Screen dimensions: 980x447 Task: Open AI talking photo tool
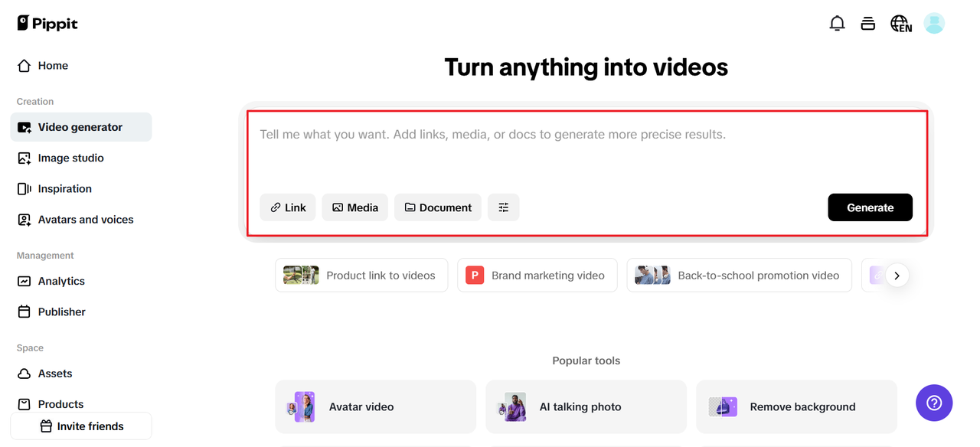click(x=586, y=406)
